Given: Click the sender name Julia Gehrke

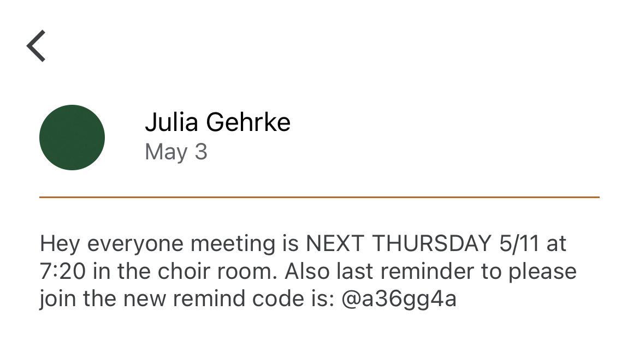Looking at the screenshot, I should coord(217,122).
